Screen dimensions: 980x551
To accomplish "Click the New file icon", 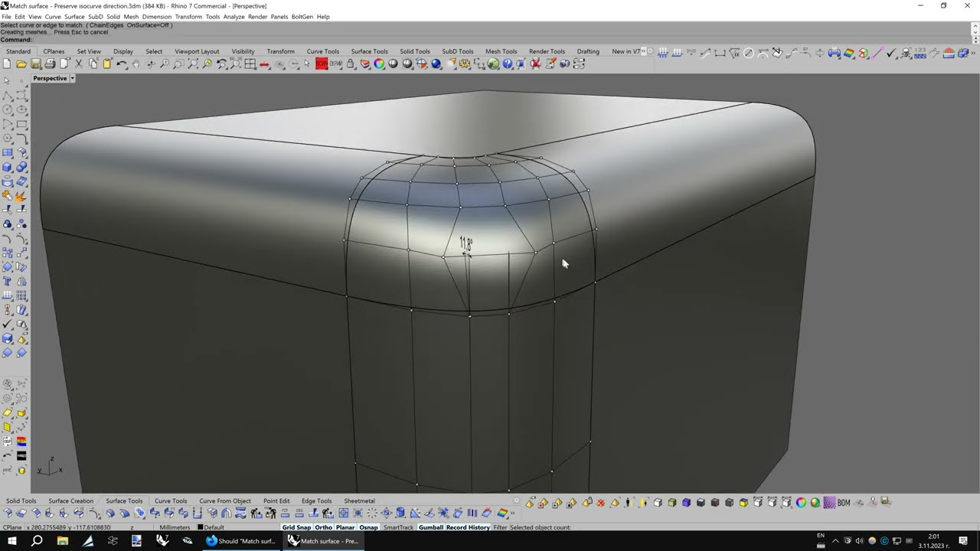I will 7,64.
